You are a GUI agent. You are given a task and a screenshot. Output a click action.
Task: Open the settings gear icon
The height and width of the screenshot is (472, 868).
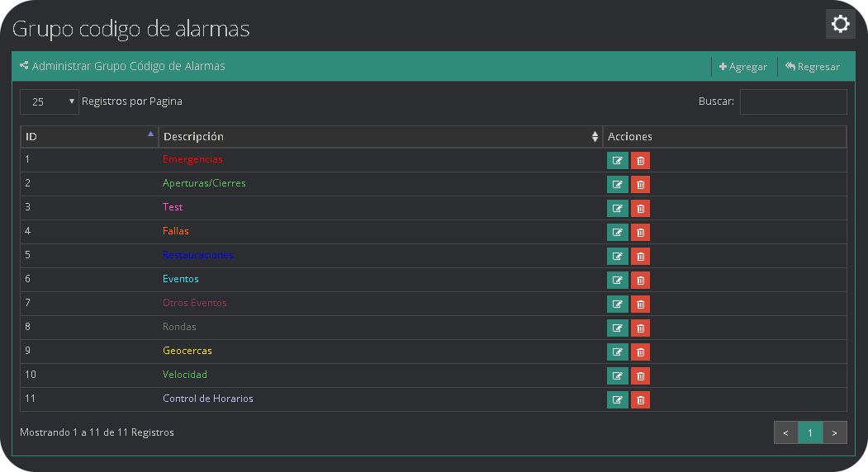pyautogui.click(x=840, y=24)
